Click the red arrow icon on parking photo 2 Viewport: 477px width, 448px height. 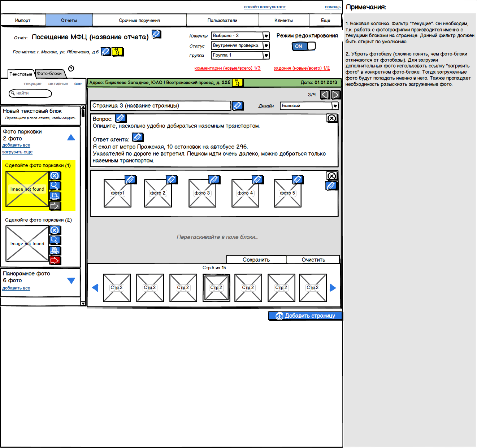click(x=55, y=260)
